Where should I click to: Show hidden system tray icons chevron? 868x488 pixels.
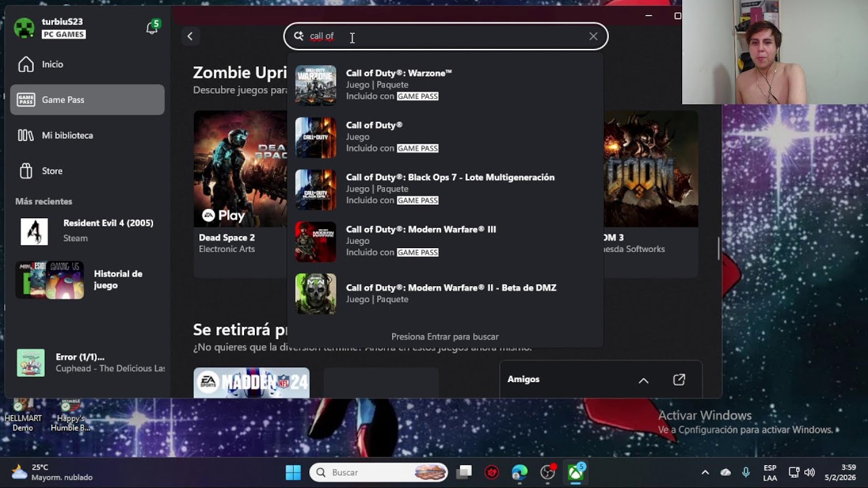705,472
